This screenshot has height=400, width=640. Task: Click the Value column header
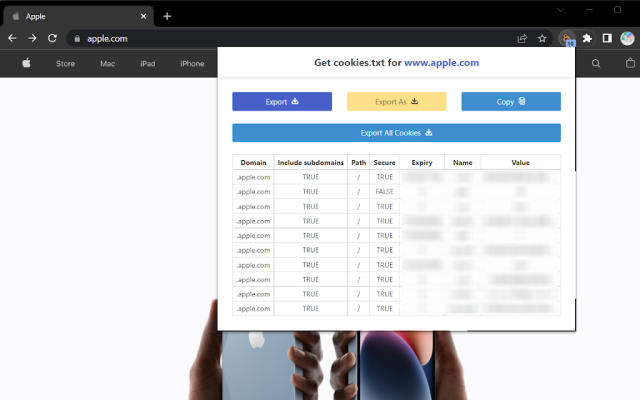pyautogui.click(x=520, y=162)
